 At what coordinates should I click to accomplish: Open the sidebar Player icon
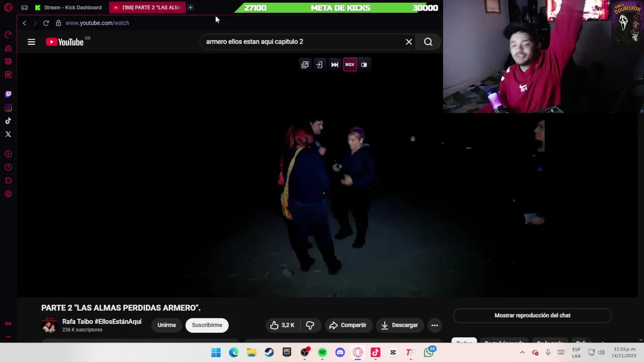pyautogui.click(x=8, y=154)
